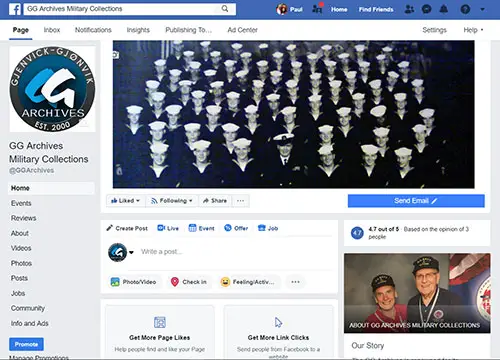This screenshot has width=500, height=360.
Task: Start a Live video
Action: [x=168, y=228]
